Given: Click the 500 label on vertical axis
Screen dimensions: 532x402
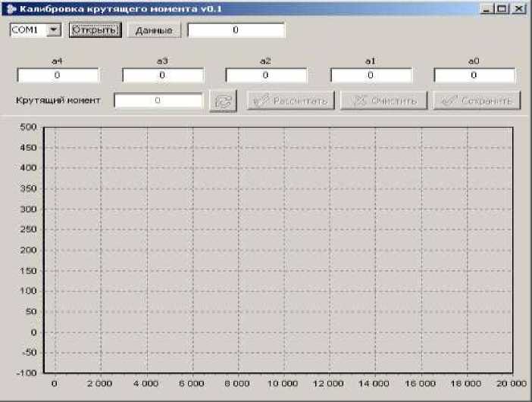Looking at the screenshot, I should (x=28, y=126).
